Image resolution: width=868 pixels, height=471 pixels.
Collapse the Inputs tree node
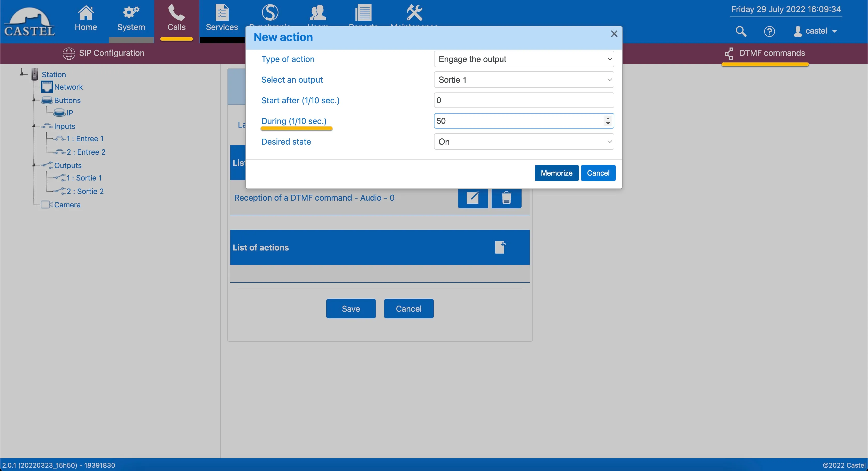pyautogui.click(x=34, y=126)
